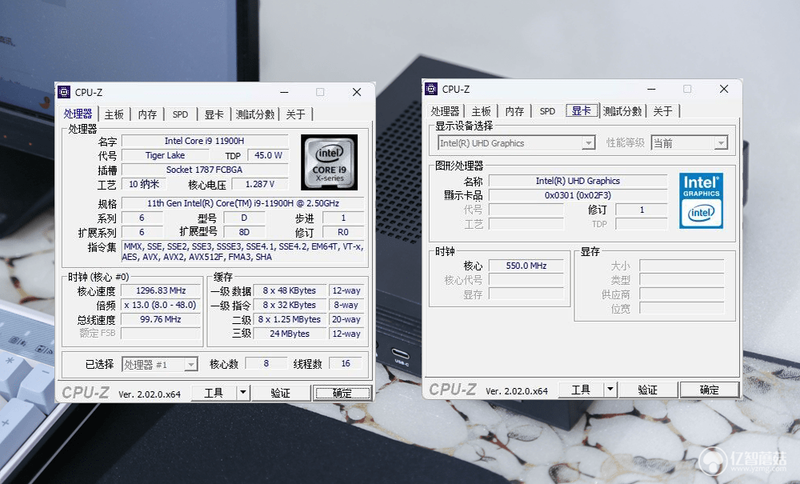This screenshot has width=800, height=484.
Task: Click the 550.0 MHz GPU core clock
Action: click(527, 266)
